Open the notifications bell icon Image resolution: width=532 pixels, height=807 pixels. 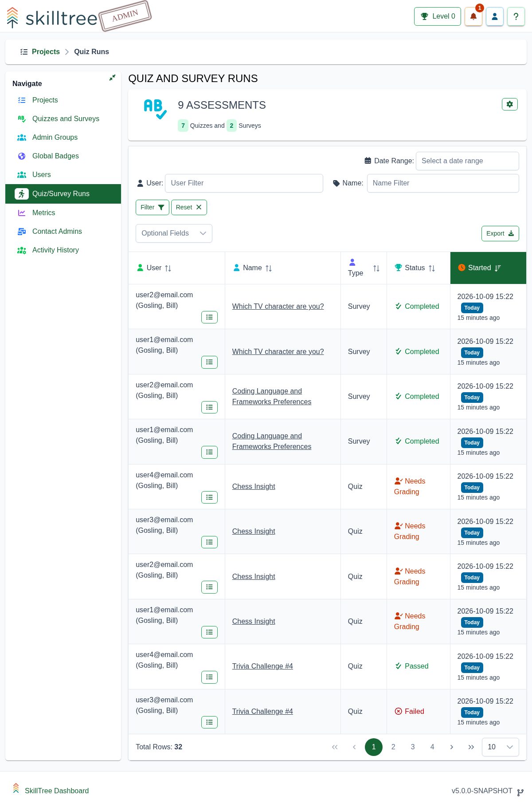[x=473, y=16]
